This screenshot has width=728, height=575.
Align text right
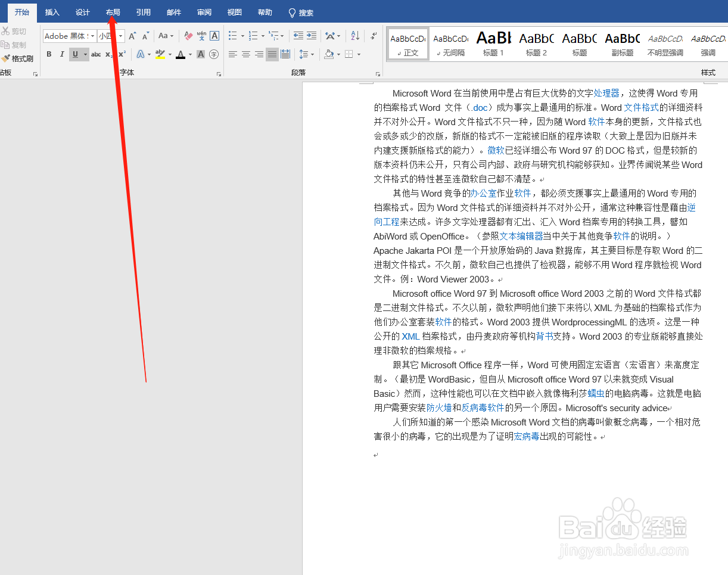259,55
